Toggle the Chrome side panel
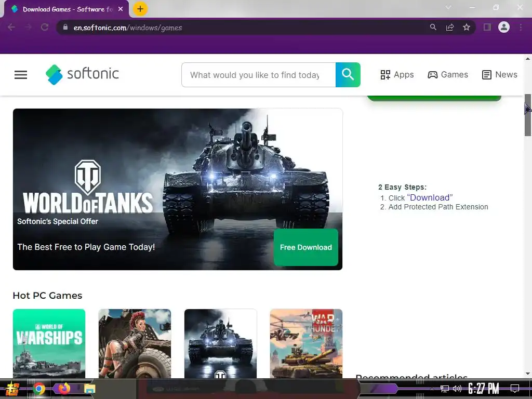Image resolution: width=532 pixels, height=399 pixels. pos(487,27)
